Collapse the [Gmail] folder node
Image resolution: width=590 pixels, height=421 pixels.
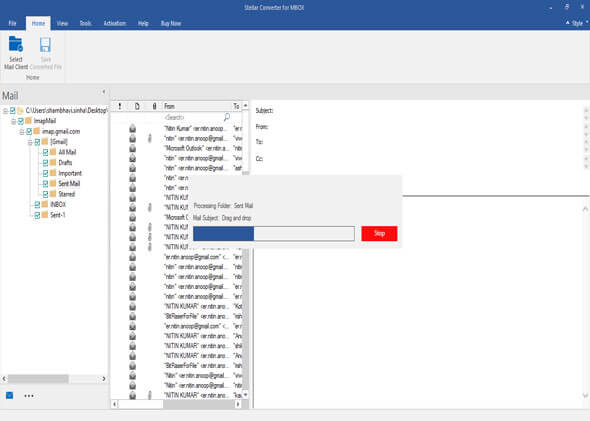30,142
